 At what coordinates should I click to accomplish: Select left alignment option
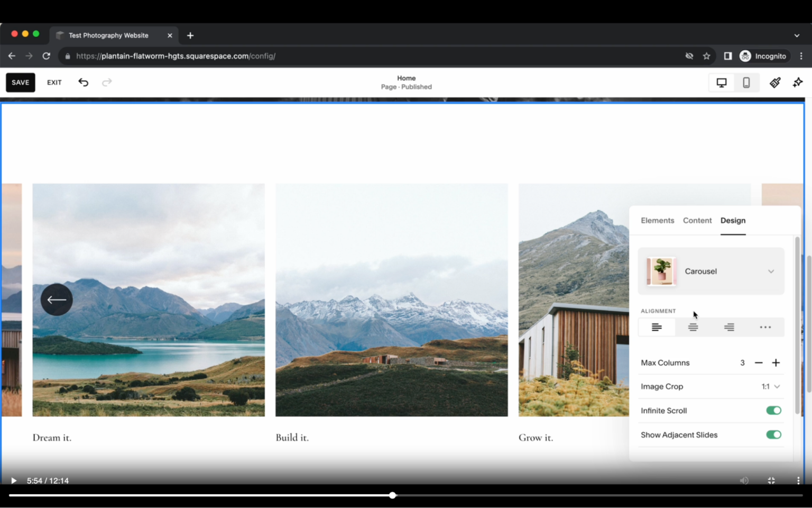click(657, 327)
